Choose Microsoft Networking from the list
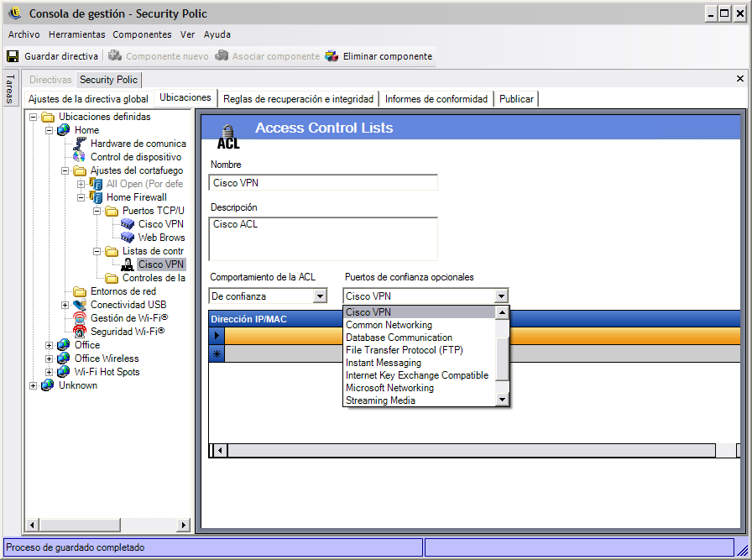The image size is (752, 560). (x=389, y=388)
